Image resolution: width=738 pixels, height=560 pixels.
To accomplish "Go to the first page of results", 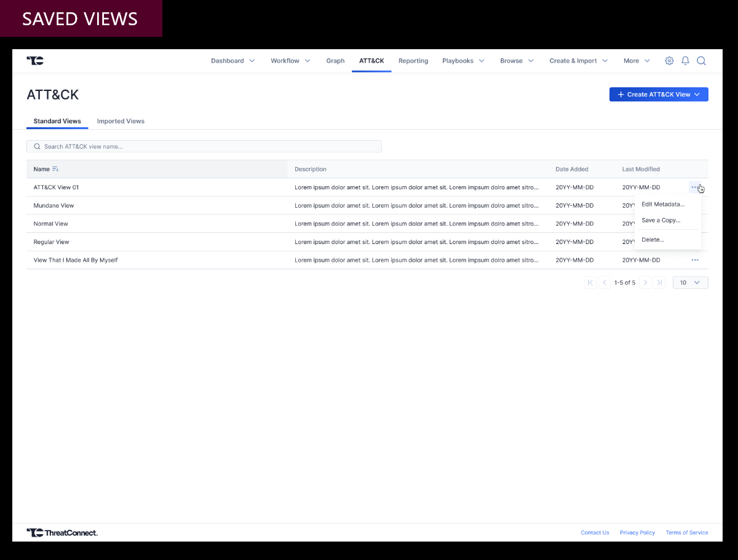I will coord(590,283).
